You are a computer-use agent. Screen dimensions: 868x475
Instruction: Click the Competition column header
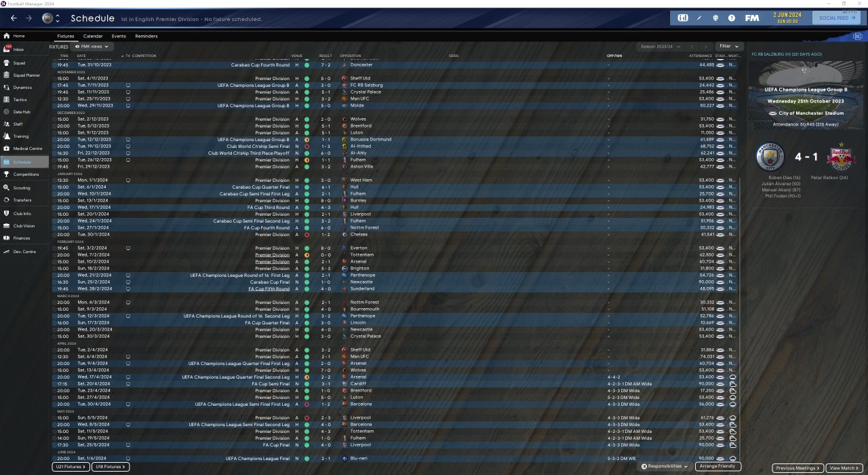[x=144, y=56]
